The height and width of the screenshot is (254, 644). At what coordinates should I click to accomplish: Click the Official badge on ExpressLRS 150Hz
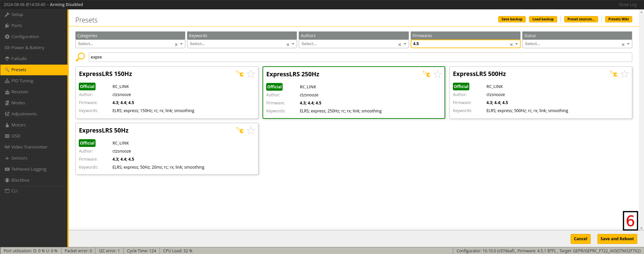(x=87, y=87)
